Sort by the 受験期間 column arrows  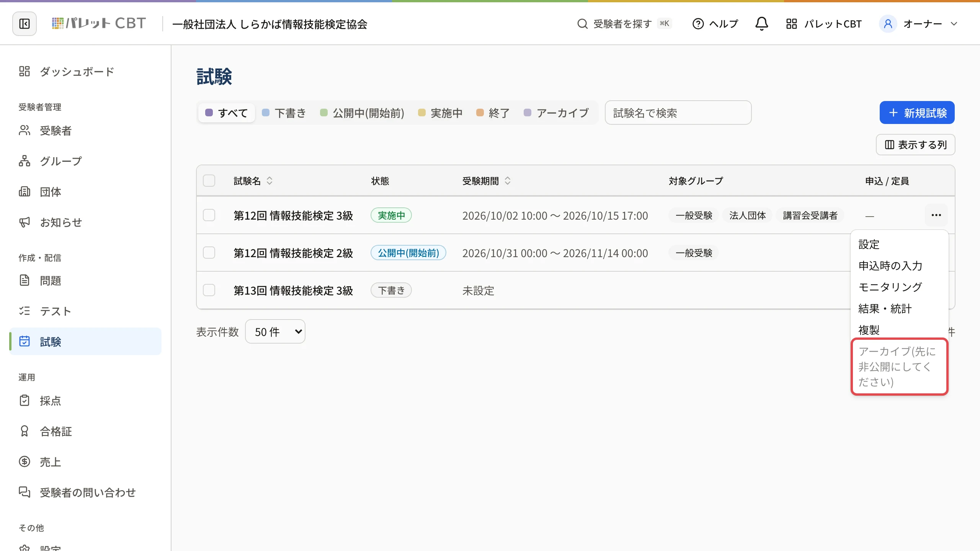(x=508, y=181)
